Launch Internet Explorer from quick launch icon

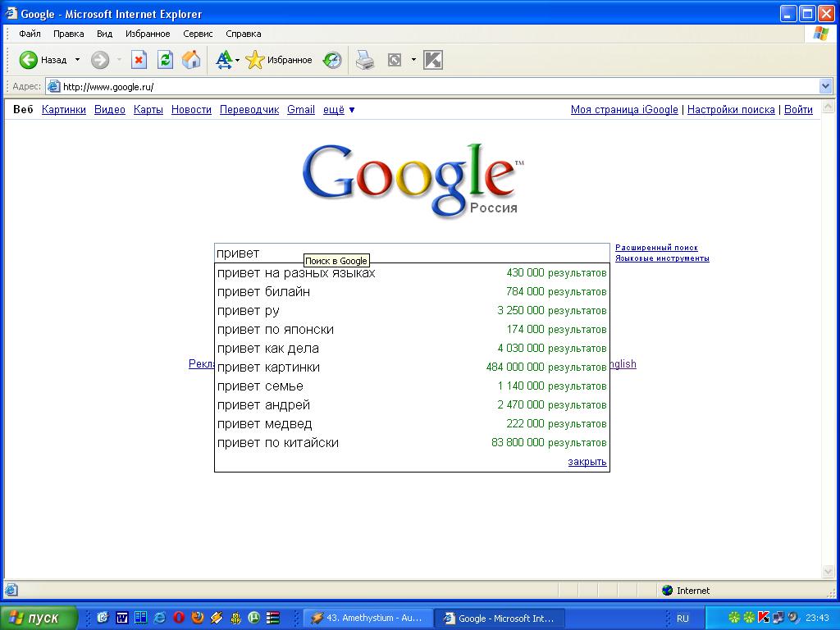pyautogui.click(x=159, y=619)
